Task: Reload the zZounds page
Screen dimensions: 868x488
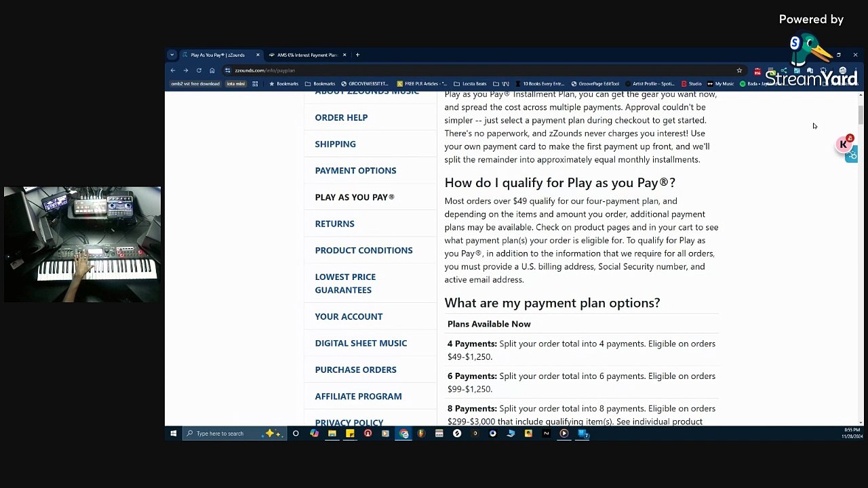Action: pos(199,70)
